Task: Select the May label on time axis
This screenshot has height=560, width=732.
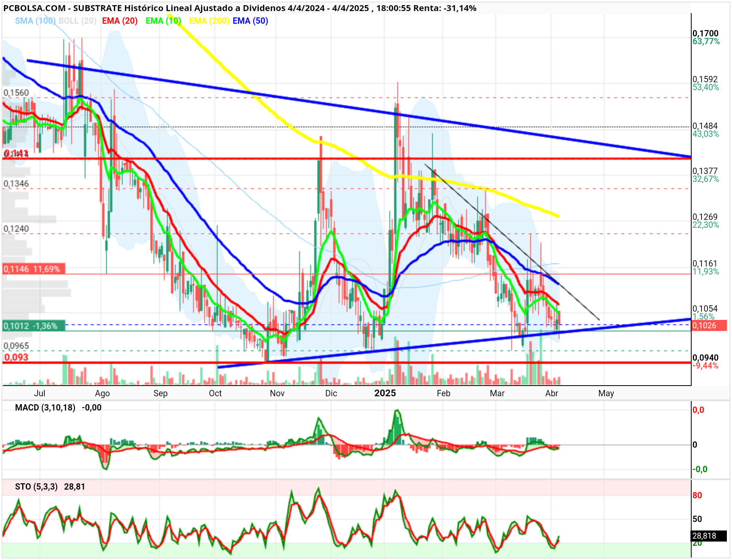Action: pos(606,394)
